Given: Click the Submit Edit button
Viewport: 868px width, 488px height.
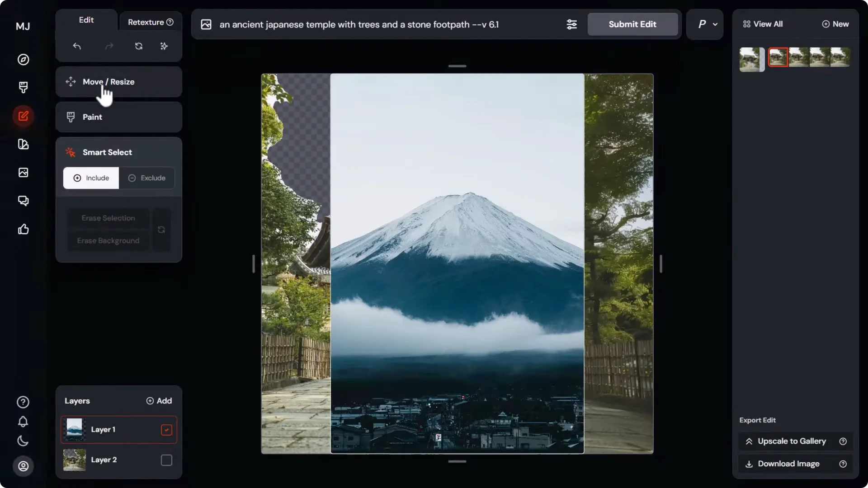Looking at the screenshot, I should click(x=632, y=24).
